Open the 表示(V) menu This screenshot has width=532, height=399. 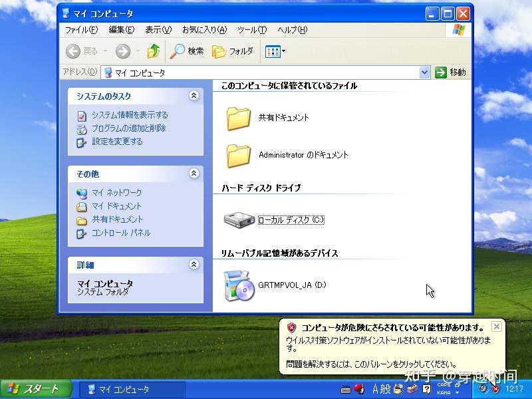pos(158,30)
